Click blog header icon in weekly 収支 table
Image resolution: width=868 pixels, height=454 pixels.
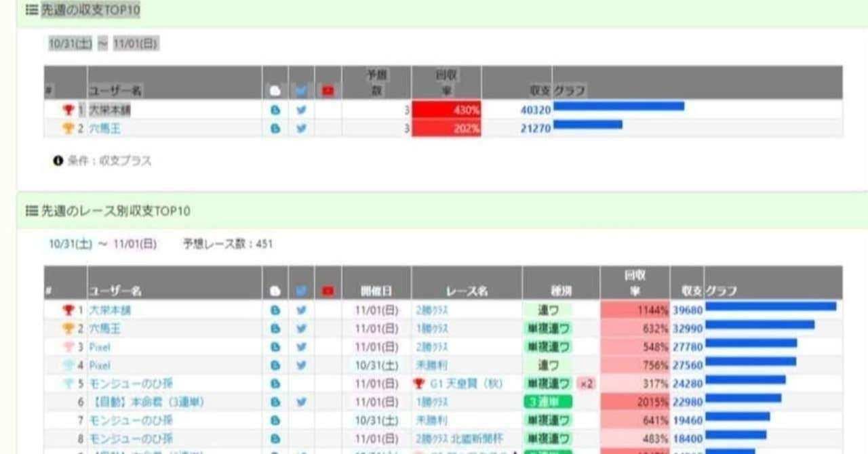point(275,91)
